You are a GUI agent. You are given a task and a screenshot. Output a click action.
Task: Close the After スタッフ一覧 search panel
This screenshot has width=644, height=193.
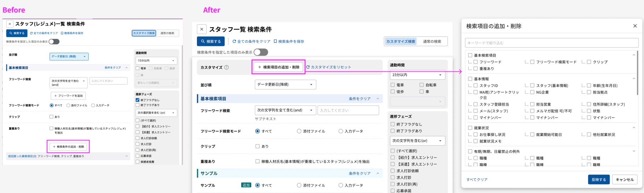(x=201, y=29)
